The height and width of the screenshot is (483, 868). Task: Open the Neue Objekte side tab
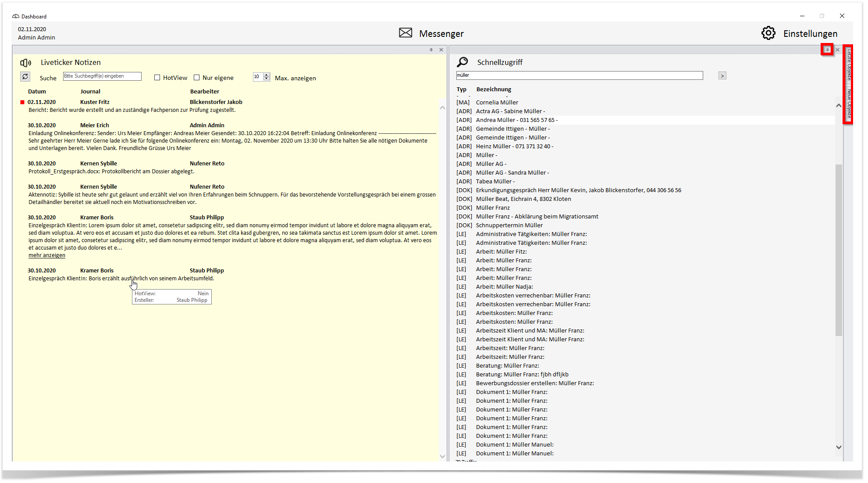point(849,104)
